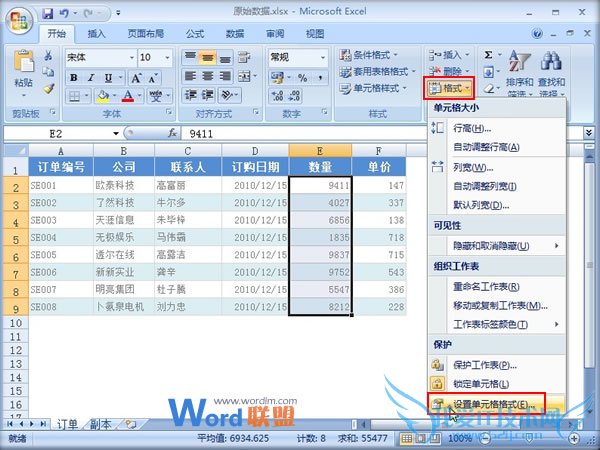The image size is (600, 450).
Task: Align text left
Action: pyautogui.click(x=190, y=76)
